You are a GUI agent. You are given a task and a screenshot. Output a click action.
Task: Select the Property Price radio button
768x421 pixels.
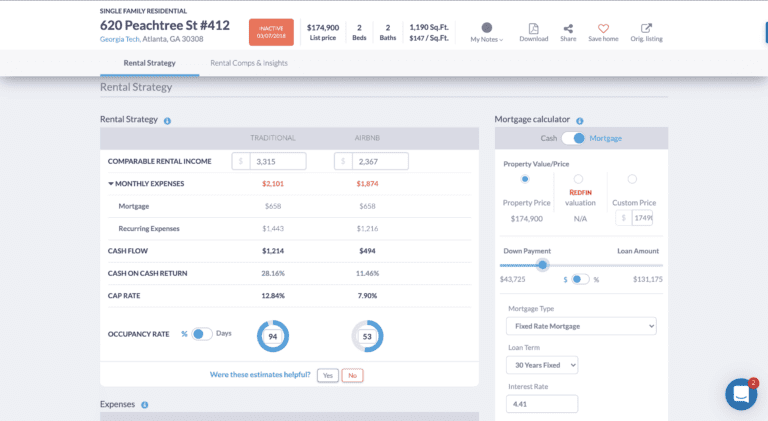pyautogui.click(x=525, y=179)
